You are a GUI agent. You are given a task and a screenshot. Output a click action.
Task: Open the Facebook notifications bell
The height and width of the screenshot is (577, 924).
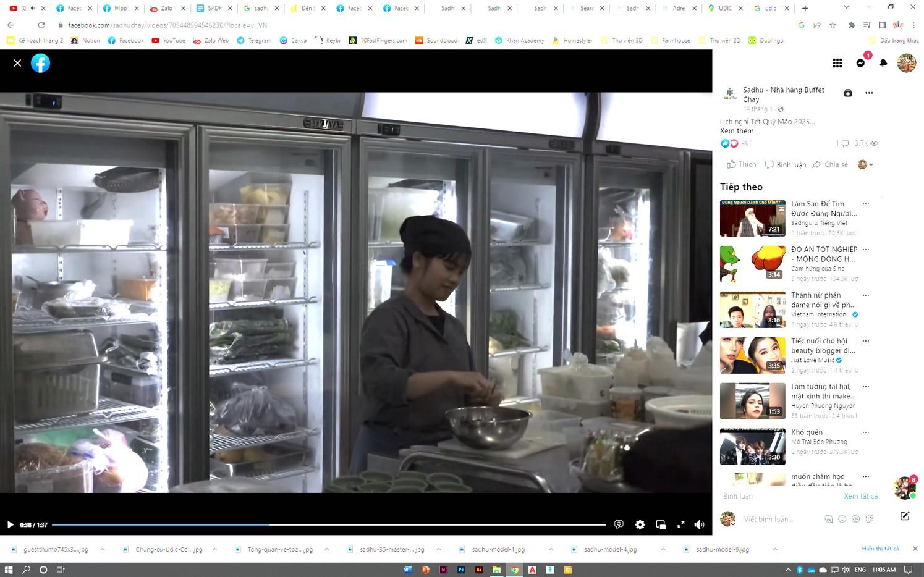883,63
